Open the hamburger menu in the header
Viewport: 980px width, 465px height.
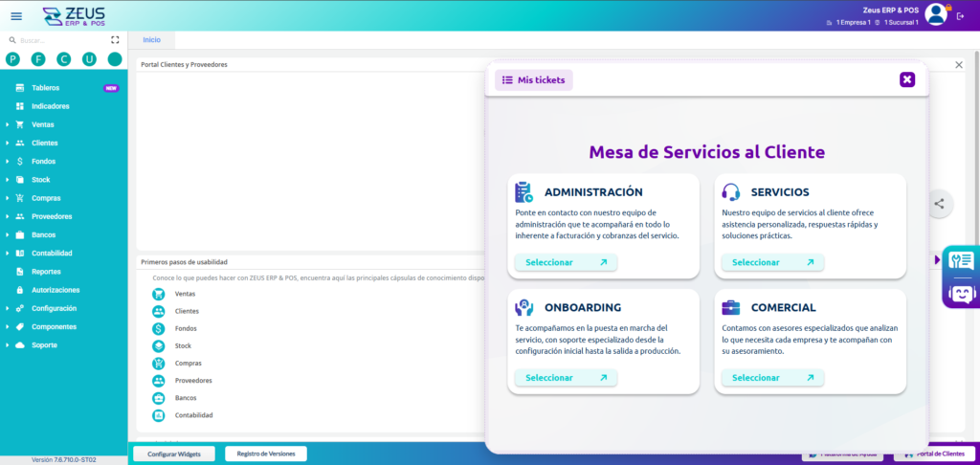tap(15, 15)
